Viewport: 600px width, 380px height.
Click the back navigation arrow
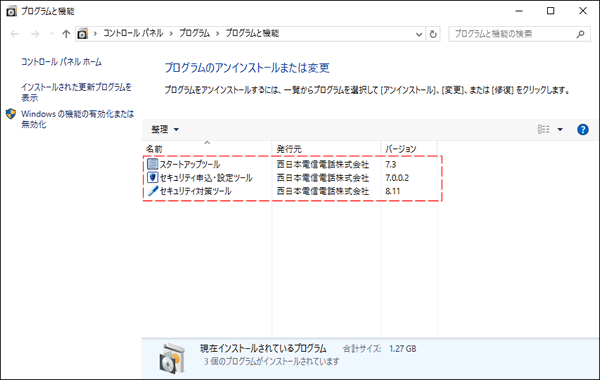(15, 34)
